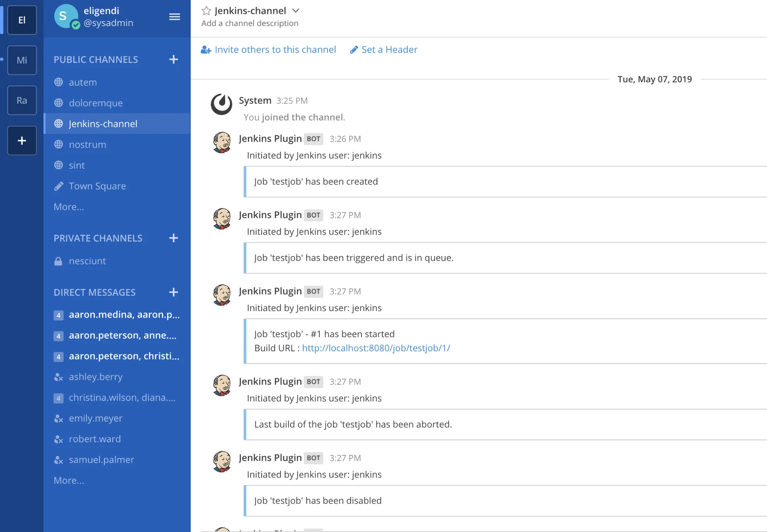The width and height of the screenshot is (767, 532).
Task: Open the doloremque channel
Action: point(117,103)
